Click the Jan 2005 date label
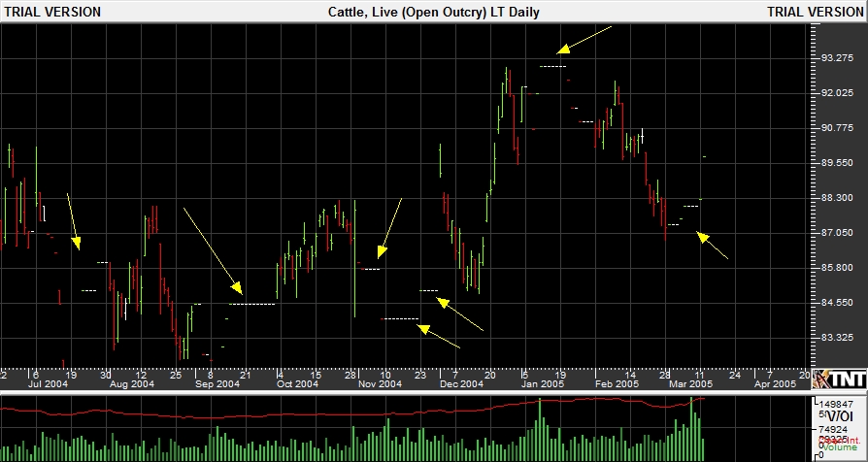The image size is (868, 462). [543, 384]
